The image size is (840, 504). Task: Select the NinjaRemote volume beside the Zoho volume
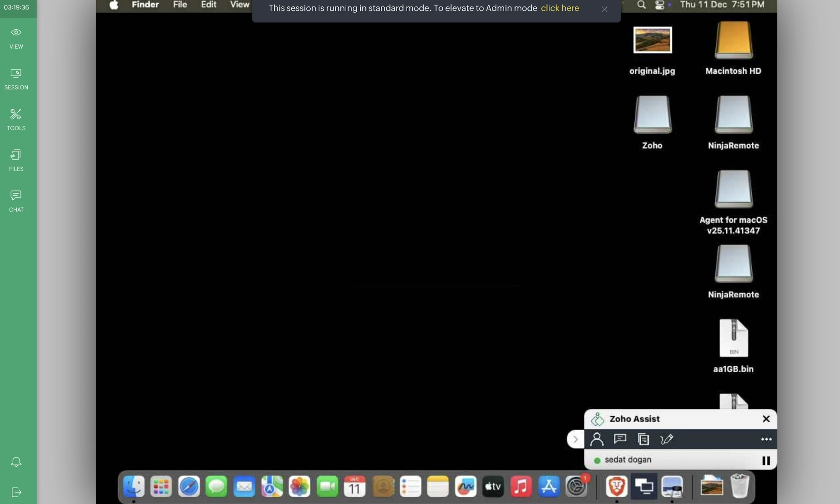(734, 115)
